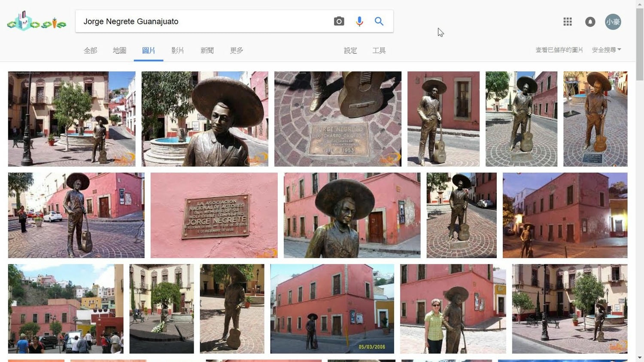Switch to the 全部 tab
The height and width of the screenshot is (362, 644).
click(x=90, y=51)
